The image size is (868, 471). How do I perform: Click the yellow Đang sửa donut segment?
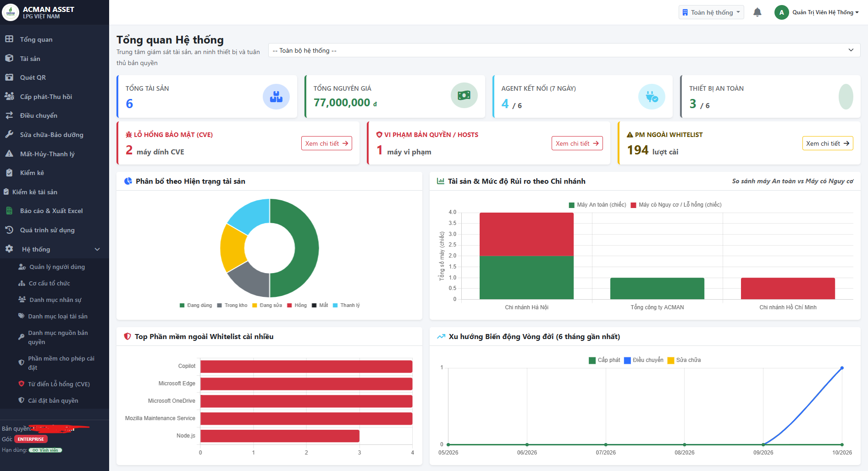click(233, 248)
